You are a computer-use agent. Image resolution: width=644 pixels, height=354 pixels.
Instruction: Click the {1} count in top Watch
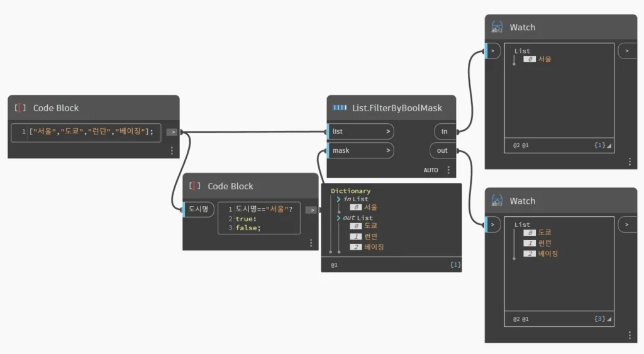[x=599, y=145]
